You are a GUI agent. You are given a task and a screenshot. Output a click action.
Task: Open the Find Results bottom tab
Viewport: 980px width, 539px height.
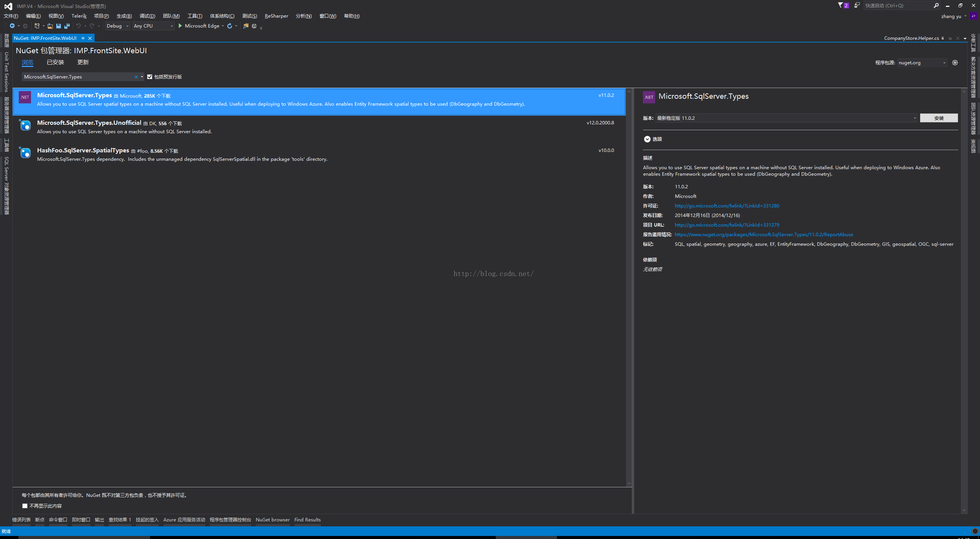tap(307, 519)
